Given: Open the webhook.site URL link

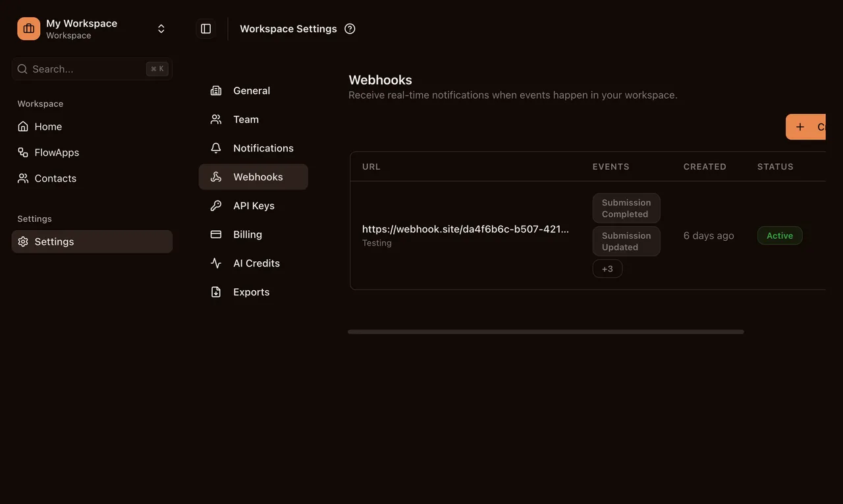Looking at the screenshot, I should click(464, 228).
